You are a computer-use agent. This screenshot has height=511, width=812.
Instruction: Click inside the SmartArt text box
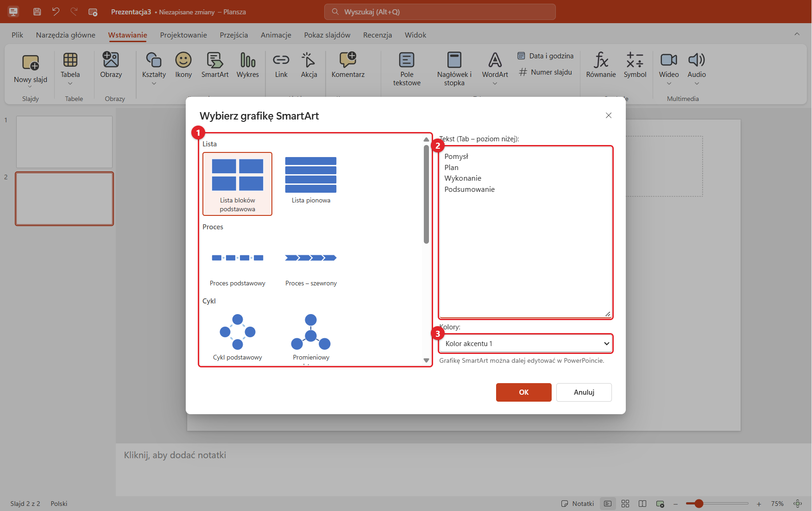tap(526, 233)
